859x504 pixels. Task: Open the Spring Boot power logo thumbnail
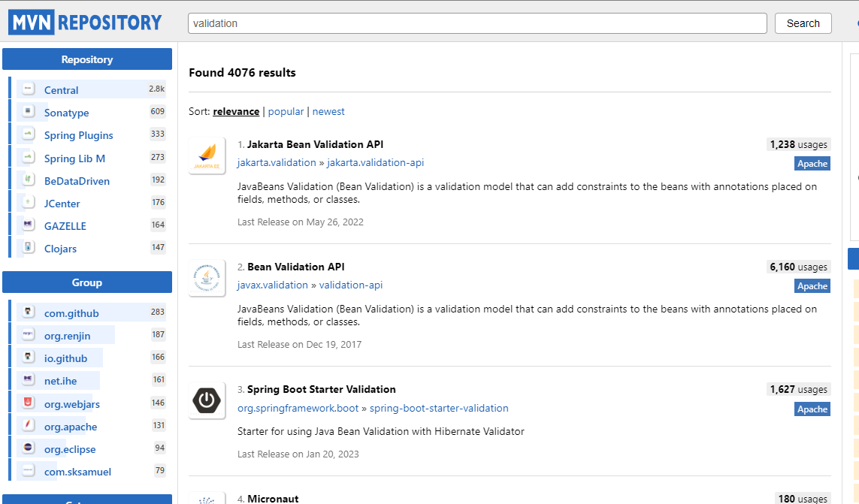point(207,400)
